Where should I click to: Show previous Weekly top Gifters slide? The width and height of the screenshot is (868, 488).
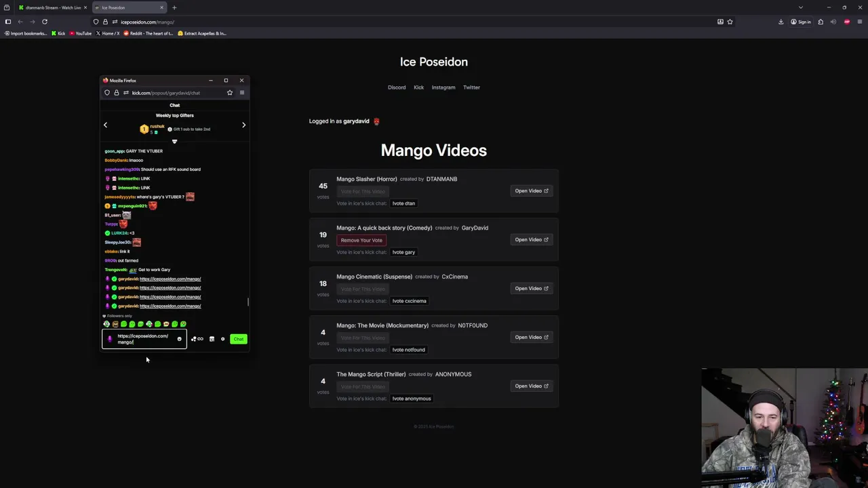tap(105, 125)
